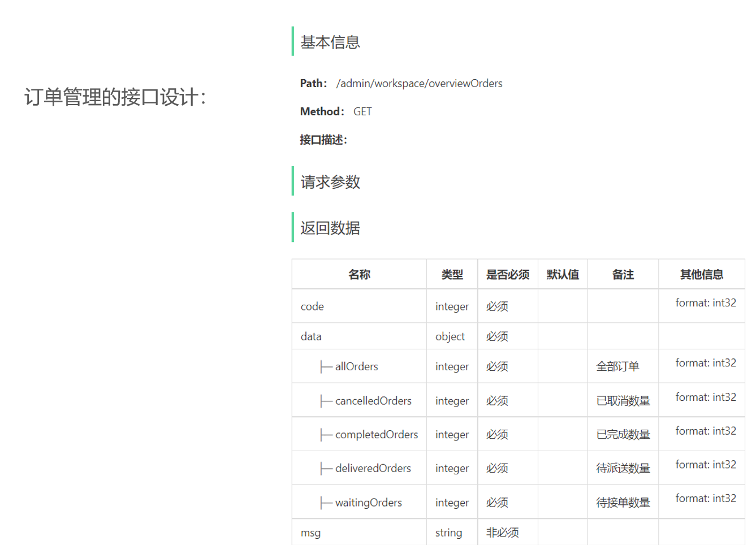
Task: Collapse the 返回数据 section heading
Action: pos(330,228)
